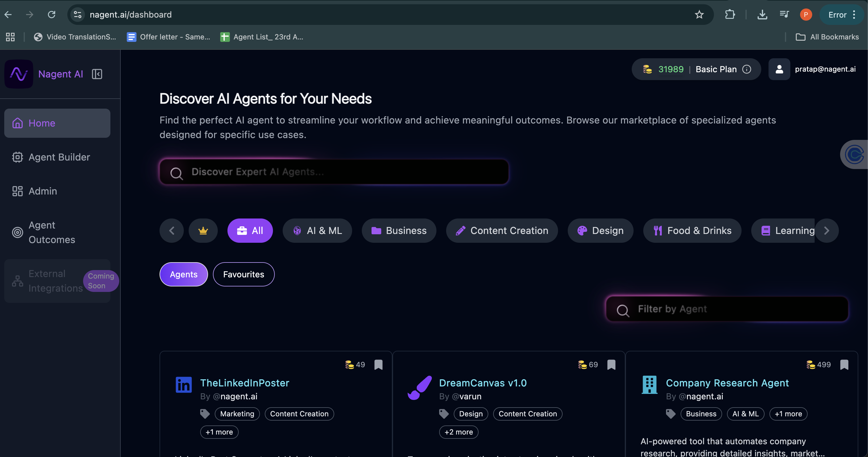Bookmark the TheLinkedInPoster agent card
Viewport: 868px width, 457px height.
click(378, 365)
